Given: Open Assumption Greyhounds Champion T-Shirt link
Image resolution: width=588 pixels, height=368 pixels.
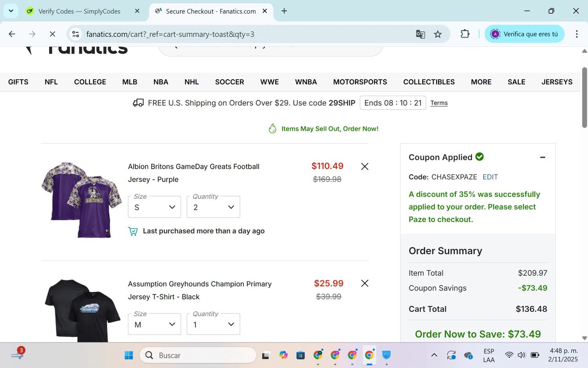Looking at the screenshot, I should (200, 290).
